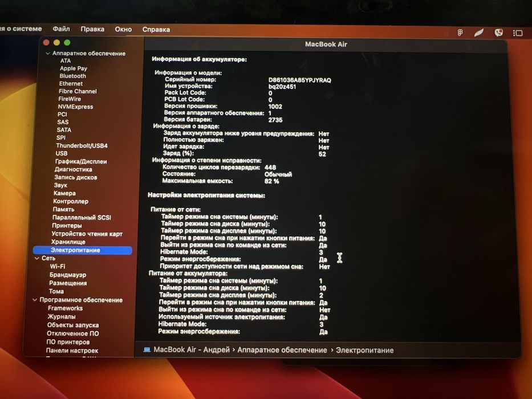Select Хранилище in the sidebar
Screen dimensions: 532x399
pyautogui.click(x=68, y=242)
